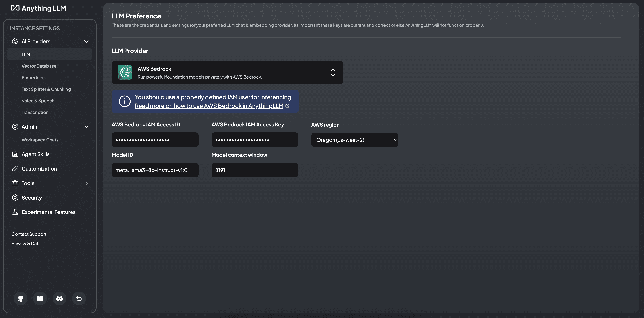Click the AWS Bedrock provider logo

click(x=125, y=72)
